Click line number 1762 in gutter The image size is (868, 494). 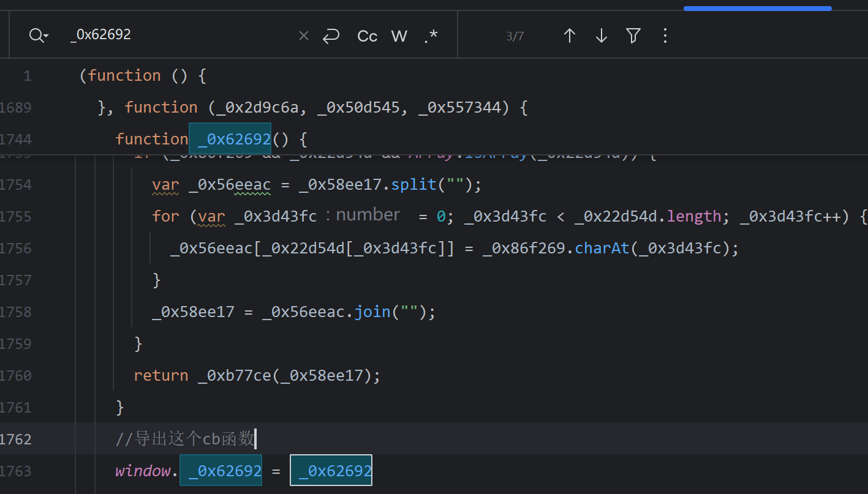[15, 440]
